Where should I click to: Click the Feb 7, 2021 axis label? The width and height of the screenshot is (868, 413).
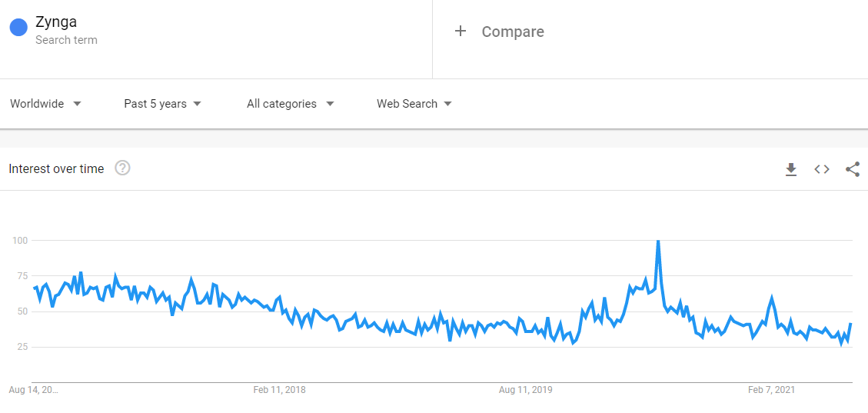(x=771, y=390)
